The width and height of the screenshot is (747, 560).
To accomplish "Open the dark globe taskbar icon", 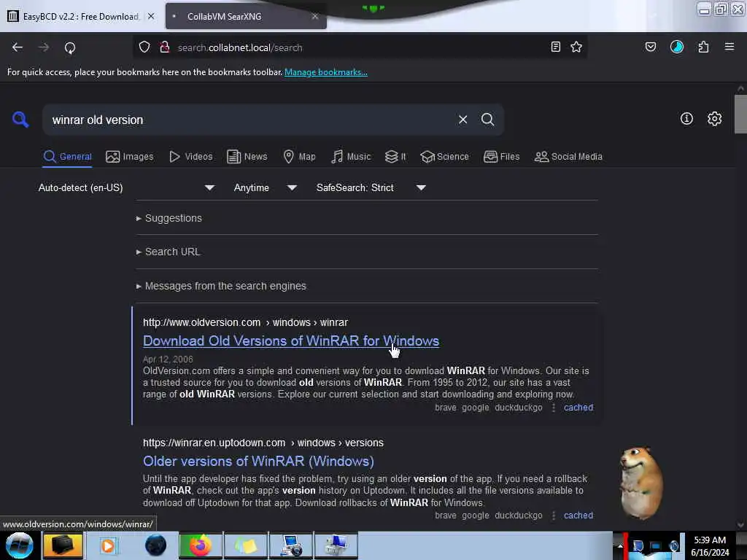I will [x=155, y=545].
